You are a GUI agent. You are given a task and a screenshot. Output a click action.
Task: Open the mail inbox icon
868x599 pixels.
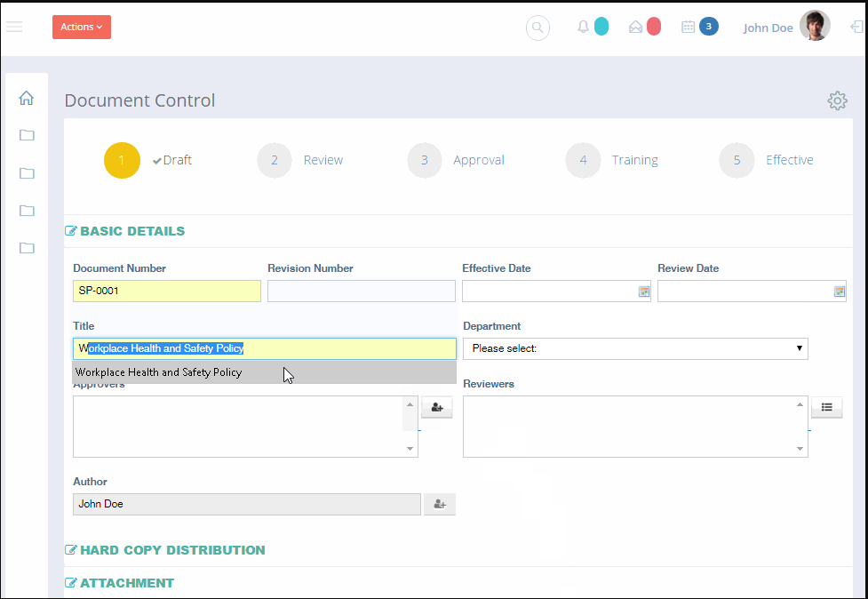tap(635, 28)
